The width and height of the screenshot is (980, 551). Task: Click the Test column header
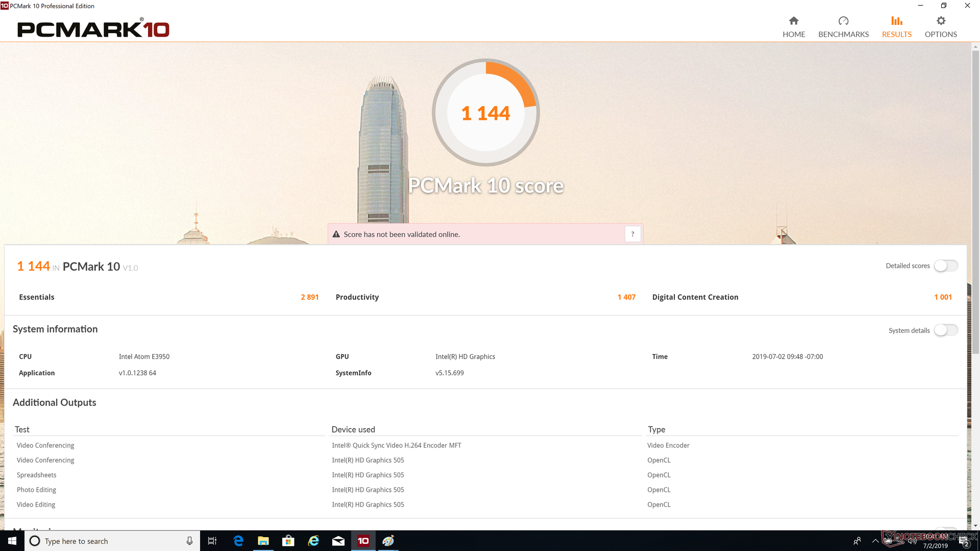(x=22, y=430)
